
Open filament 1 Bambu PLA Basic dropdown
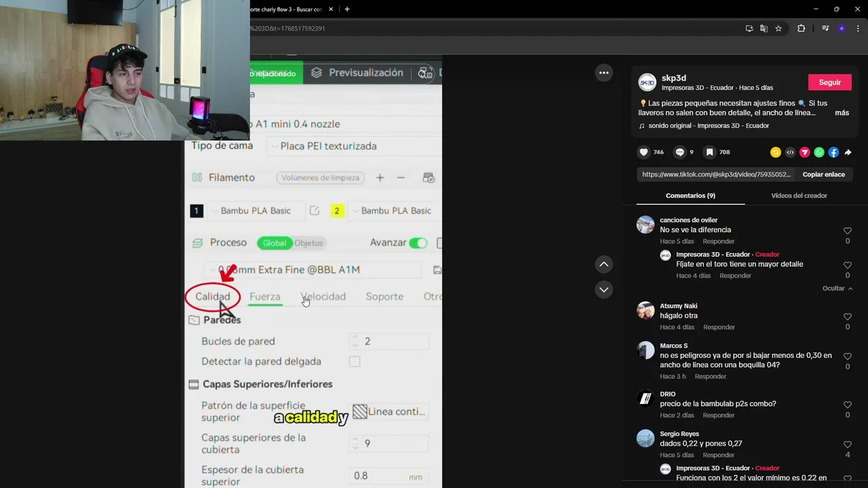(x=256, y=211)
